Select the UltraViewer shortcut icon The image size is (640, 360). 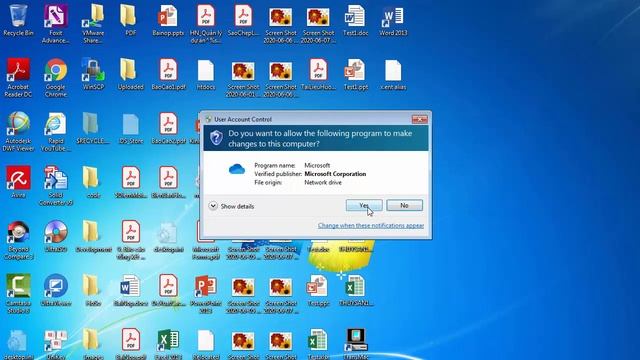click(x=56, y=290)
